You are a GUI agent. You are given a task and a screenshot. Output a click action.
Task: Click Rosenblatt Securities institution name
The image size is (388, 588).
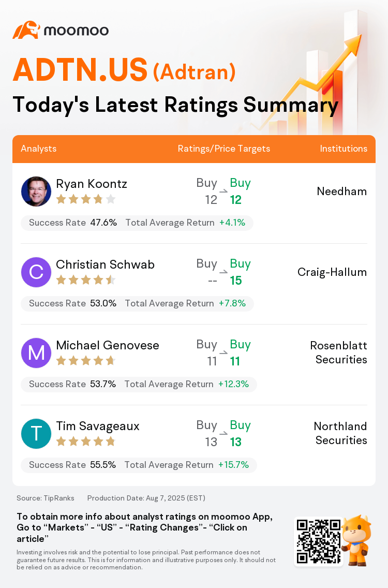338,352
